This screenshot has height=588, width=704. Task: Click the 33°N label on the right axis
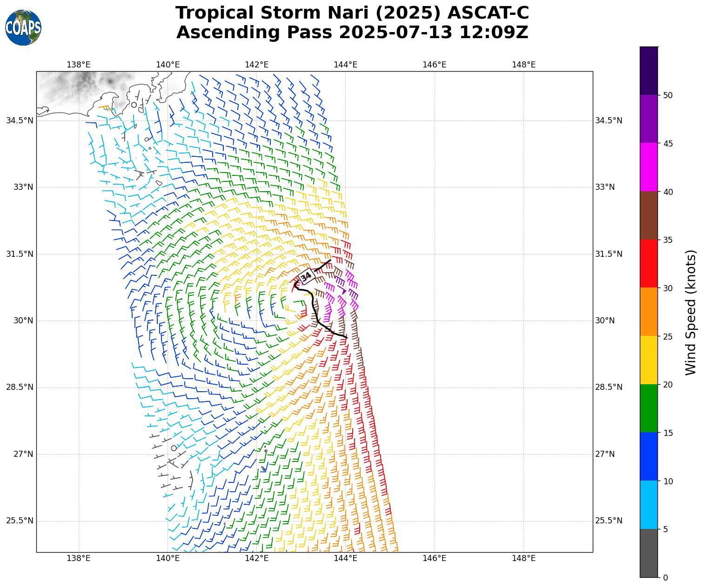[x=605, y=187]
